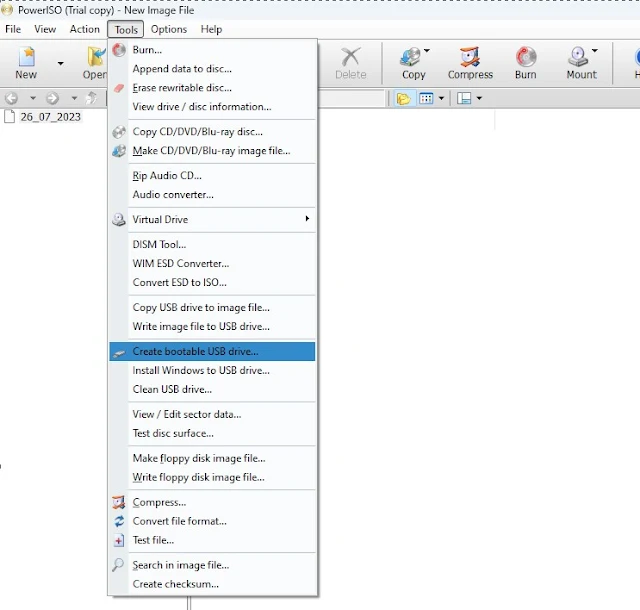Click the navigate back arrow icon
Viewport: 640px width, 610px height.
coord(12,98)
